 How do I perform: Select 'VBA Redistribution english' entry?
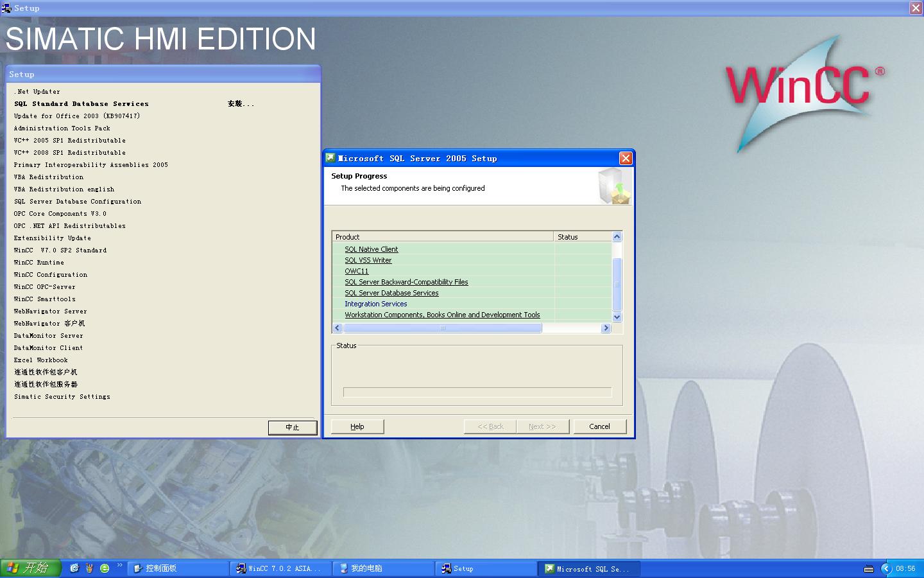[x=64, y=189]
